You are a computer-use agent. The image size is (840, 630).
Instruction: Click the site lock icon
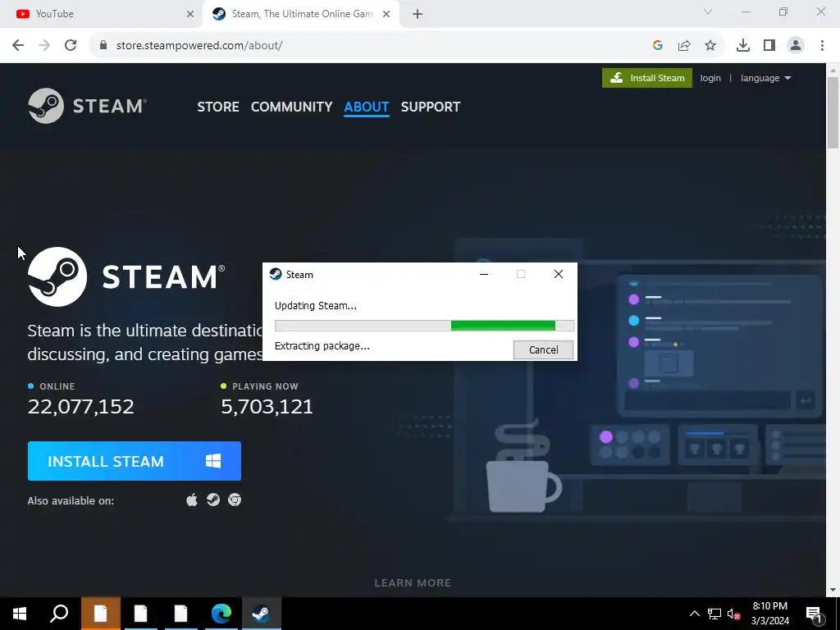pos(103,46)
